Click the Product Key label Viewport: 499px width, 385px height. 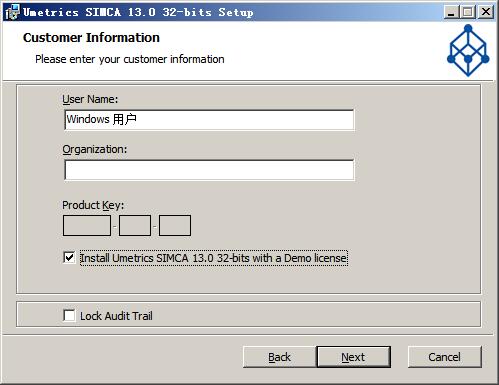[x=93, y=205]
